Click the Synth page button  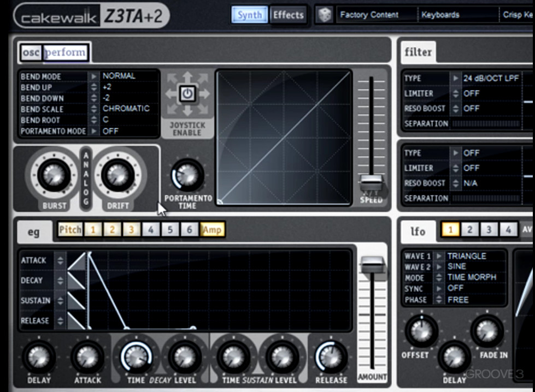pyautogui.click(x=249, y=15)
